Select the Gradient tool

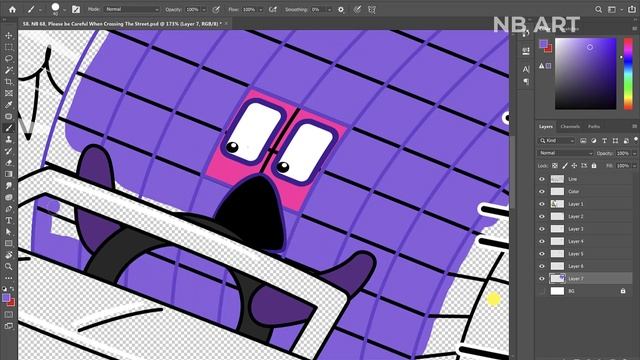[x=9, y=174]
